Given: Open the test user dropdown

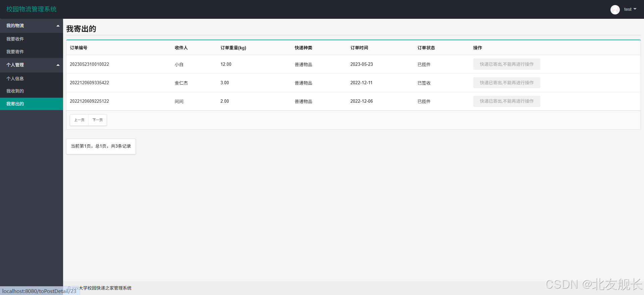Looking at the screenshot, I should 630,9.
